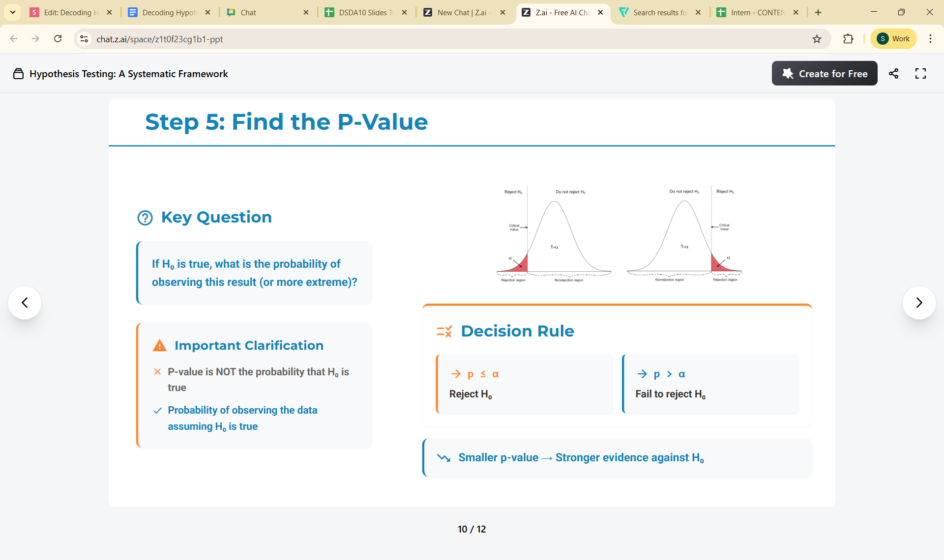Click the address bar URL field
Viewport: 944px width, 560px height.
pyautogui.click(x=393, y=39)
